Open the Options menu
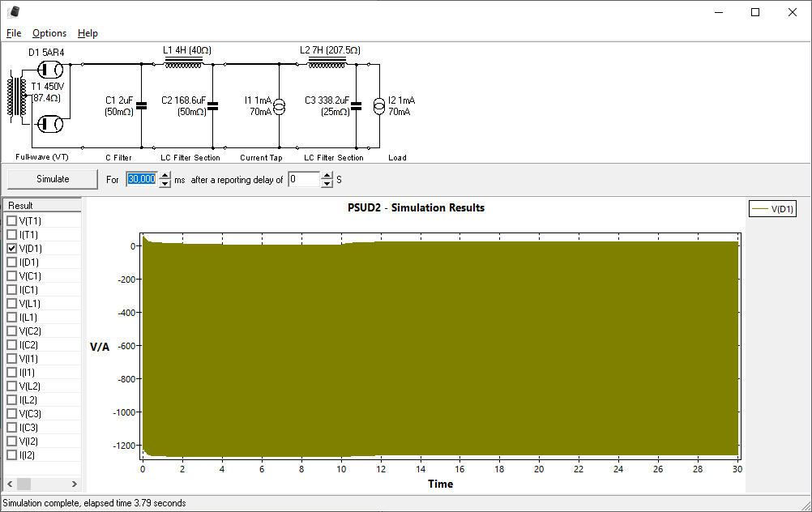The height and width of the screenshot is (512, 812). tap(49, 33)
